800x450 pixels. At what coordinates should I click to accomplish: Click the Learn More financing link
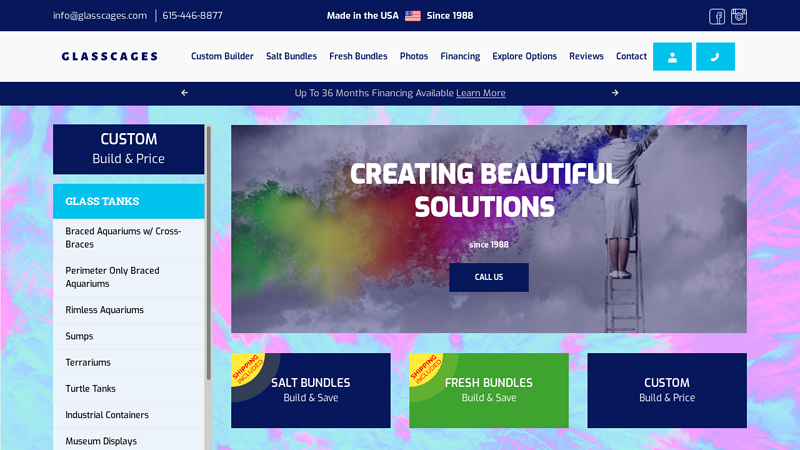click(480, 93)
